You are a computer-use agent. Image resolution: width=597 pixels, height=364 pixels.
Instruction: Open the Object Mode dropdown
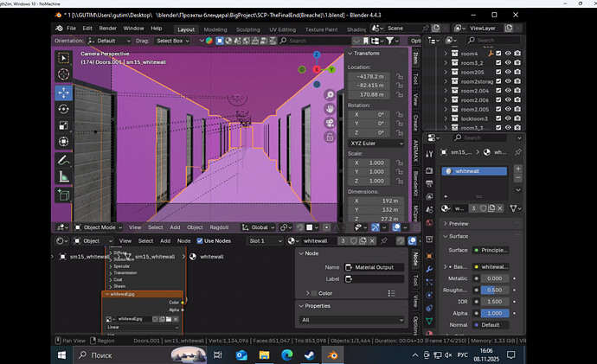tap(99, 227)
